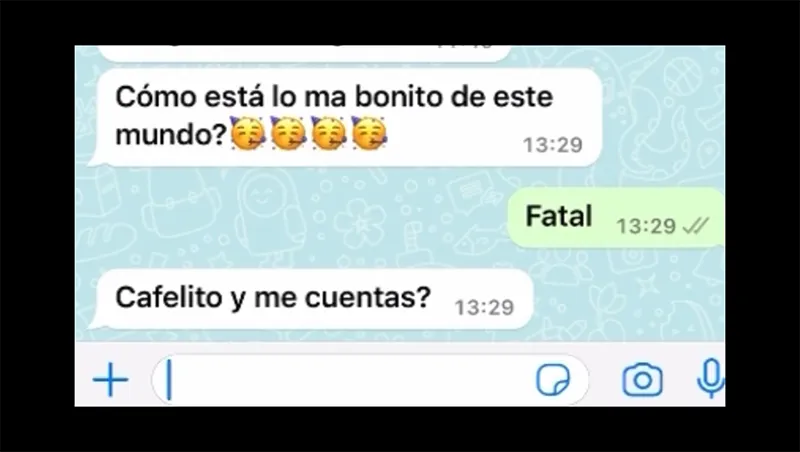Tap the green "Fatal" sent message
The image size is (800, 452).
616,217
